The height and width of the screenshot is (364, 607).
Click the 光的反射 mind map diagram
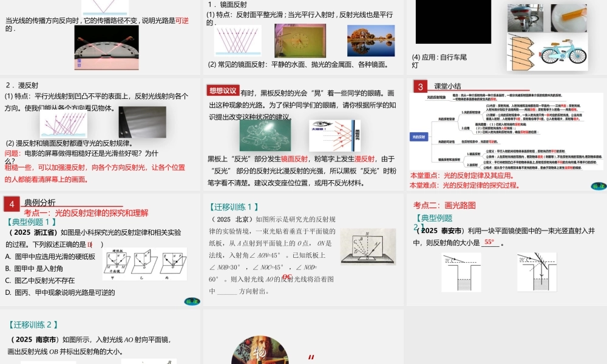pyautogui.click(x=506, y=131)
